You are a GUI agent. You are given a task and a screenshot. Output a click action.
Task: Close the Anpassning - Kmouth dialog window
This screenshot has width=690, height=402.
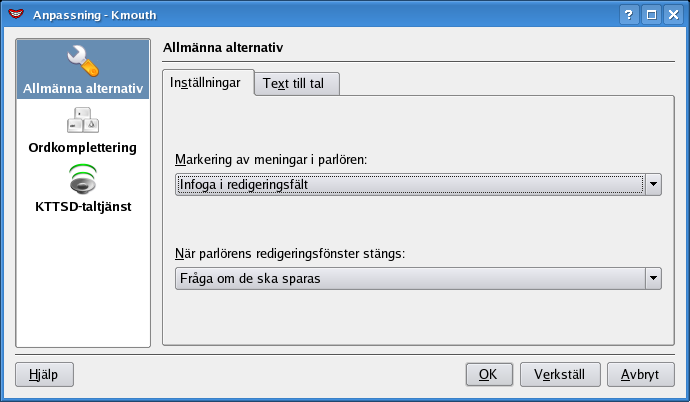(x=673, y=14)
